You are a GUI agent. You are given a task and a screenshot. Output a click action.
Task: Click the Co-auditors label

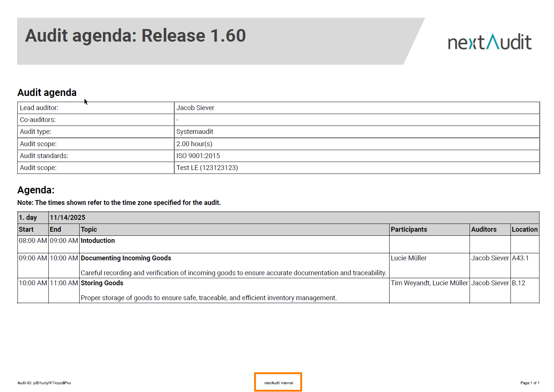[x=38, y=120]
